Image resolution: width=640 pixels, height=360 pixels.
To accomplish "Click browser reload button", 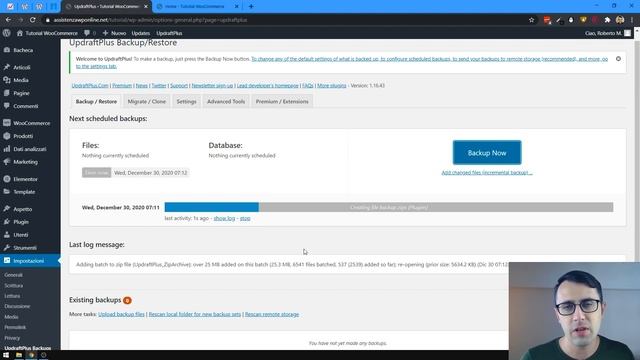I will pos(33,20).
